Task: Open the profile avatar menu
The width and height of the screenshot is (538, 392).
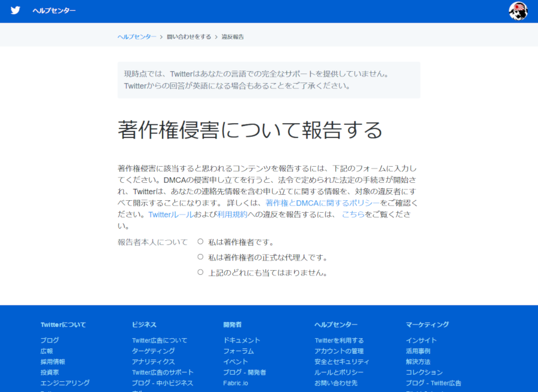Action: point(518,11)
